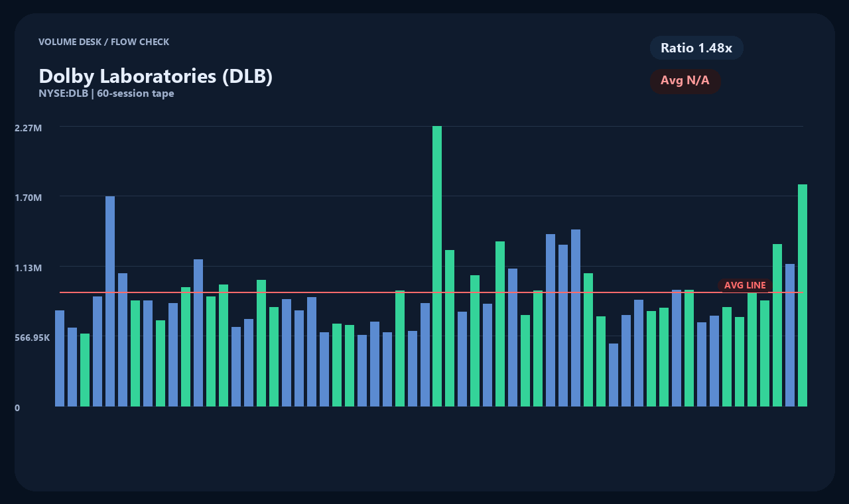The height and width of the screenshot is (504, 849).
Task: Click the Avg N/A badge
Action: 685,81
